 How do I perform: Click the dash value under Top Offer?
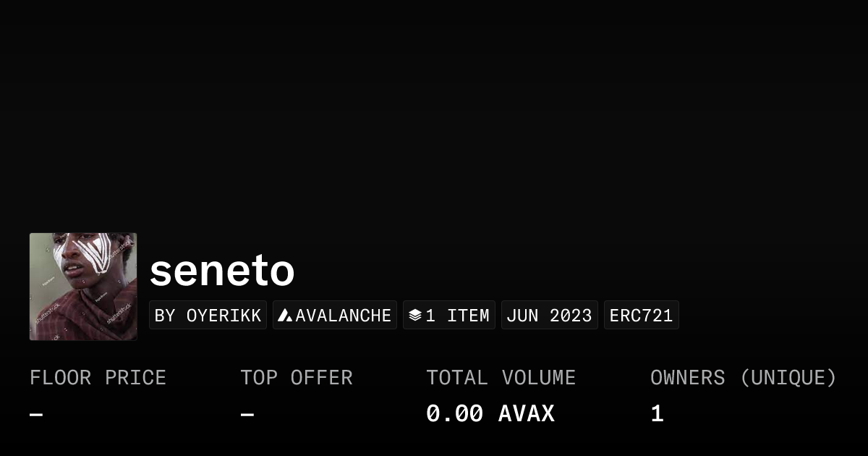coord(247,414)
